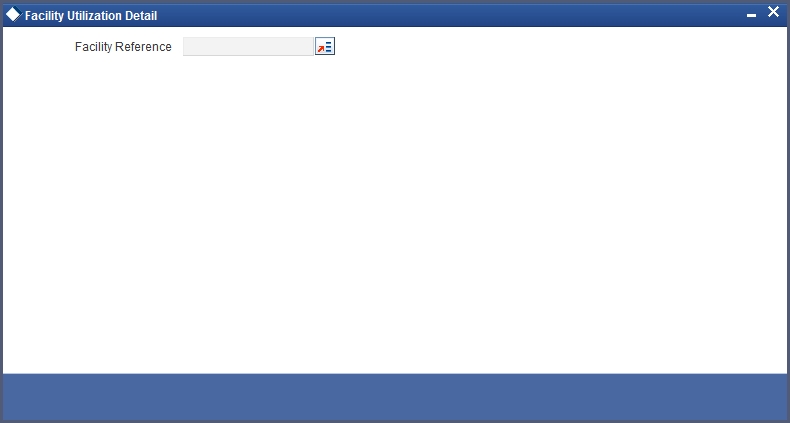The width and height of the screenshot is (790, 423).
Task: Close the Facility Utilization Detail window
Action: [773, 12]
